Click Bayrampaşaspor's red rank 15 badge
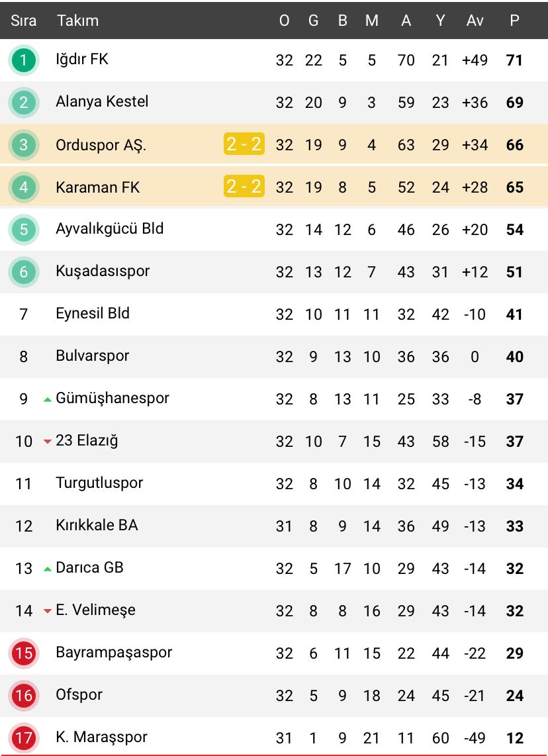Image resolution: width=548 pixels, height=756 pixels. point(24,653)
